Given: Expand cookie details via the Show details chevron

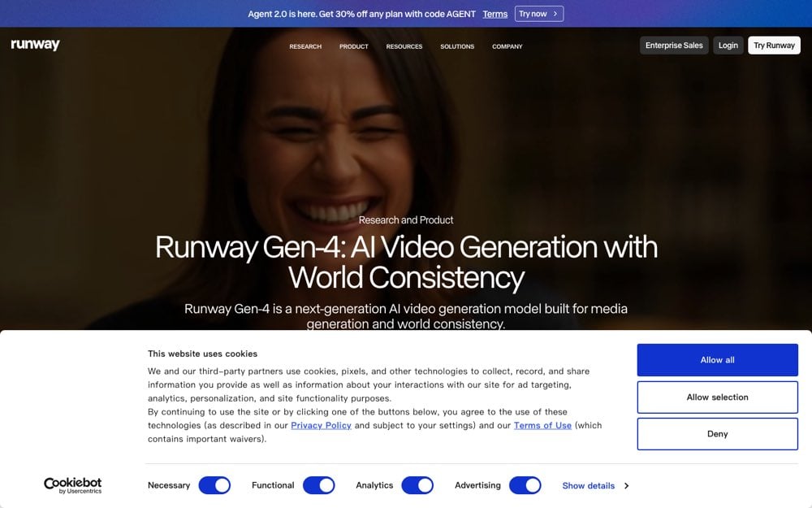Looking at the screenshot, I should point(627,486).
